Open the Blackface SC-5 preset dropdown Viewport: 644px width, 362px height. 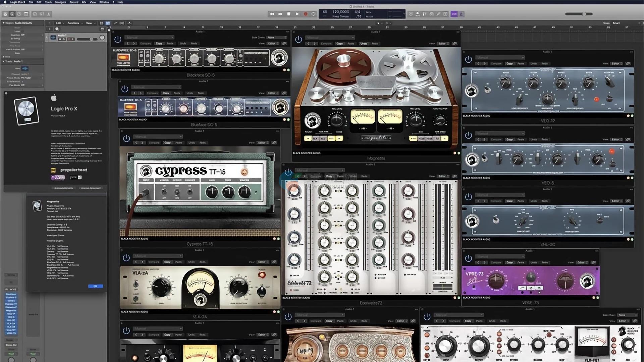click(x=150, y=37)
